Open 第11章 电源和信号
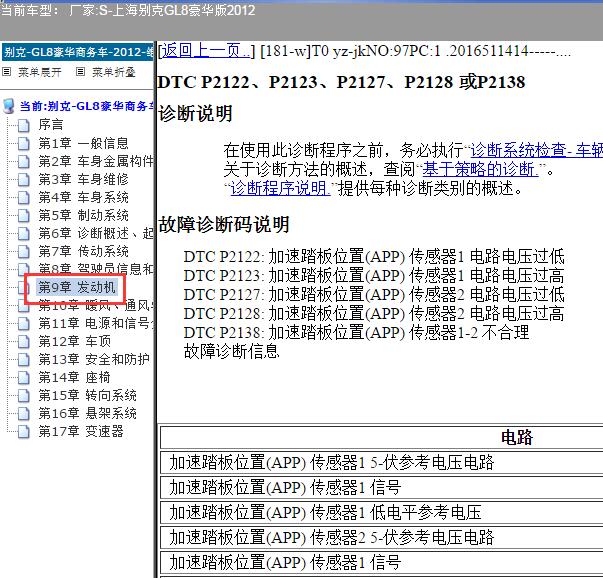This screenshot has height=578, width=603. [x=96, y=323]
